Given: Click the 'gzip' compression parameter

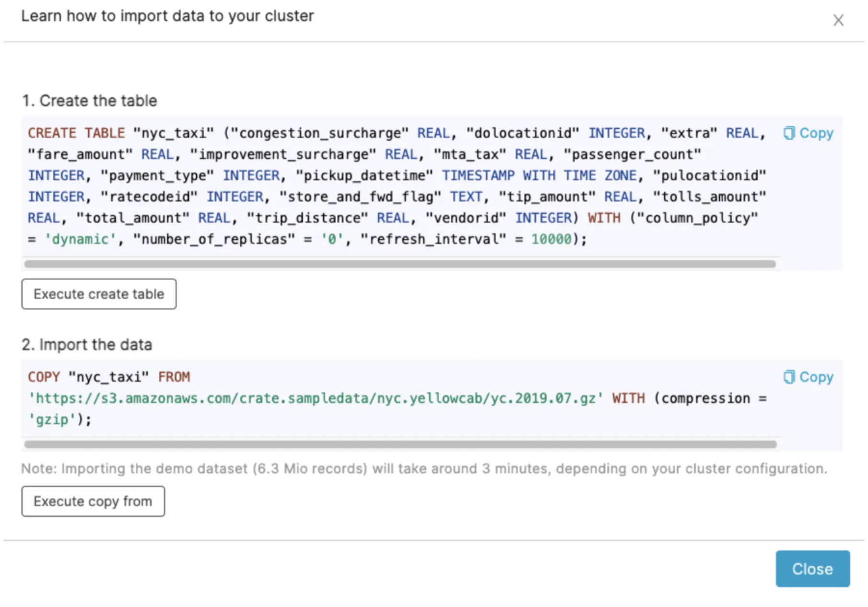Looking at the screenshot, I should [50, 419].
